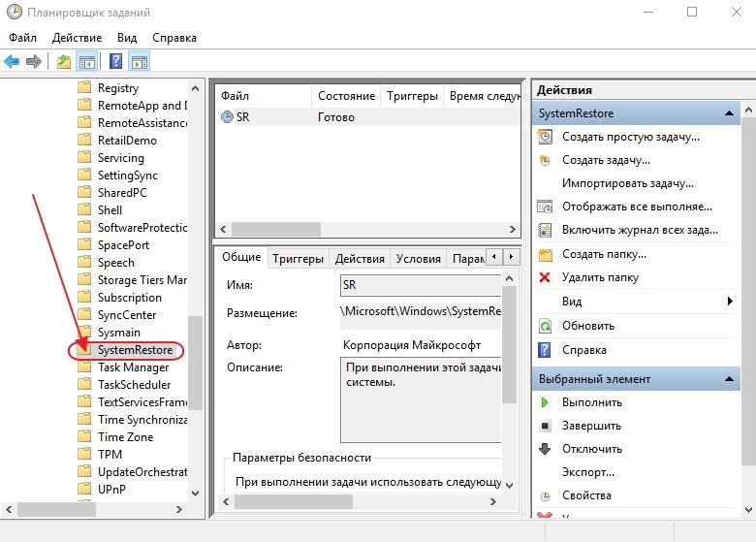Click Экспорт action
This screenshot has height=542, width=756.
coord(587,472)
